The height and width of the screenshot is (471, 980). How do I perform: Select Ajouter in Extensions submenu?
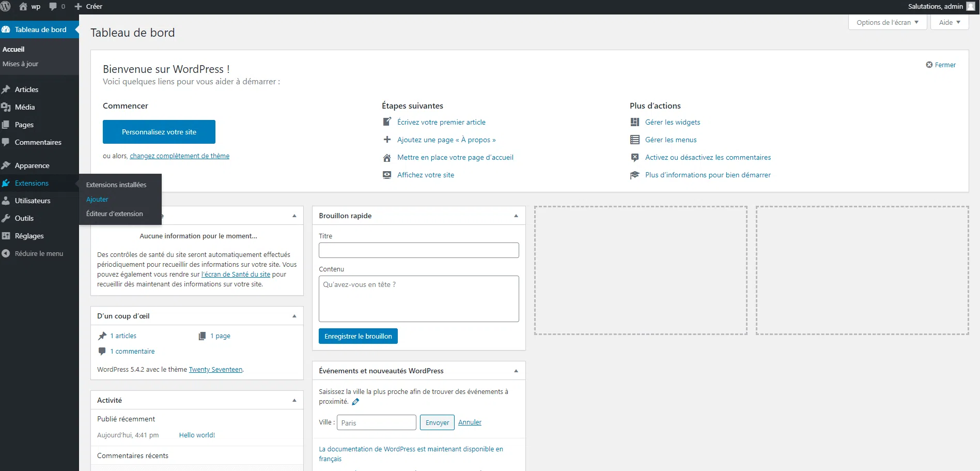pyautogui.click(x=97, y=199)
